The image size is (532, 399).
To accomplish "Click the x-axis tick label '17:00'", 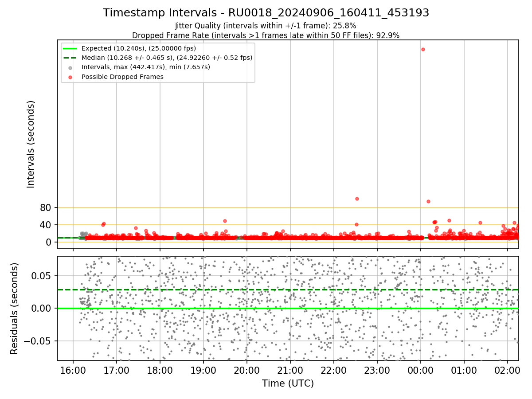I will tap(117, 369).
